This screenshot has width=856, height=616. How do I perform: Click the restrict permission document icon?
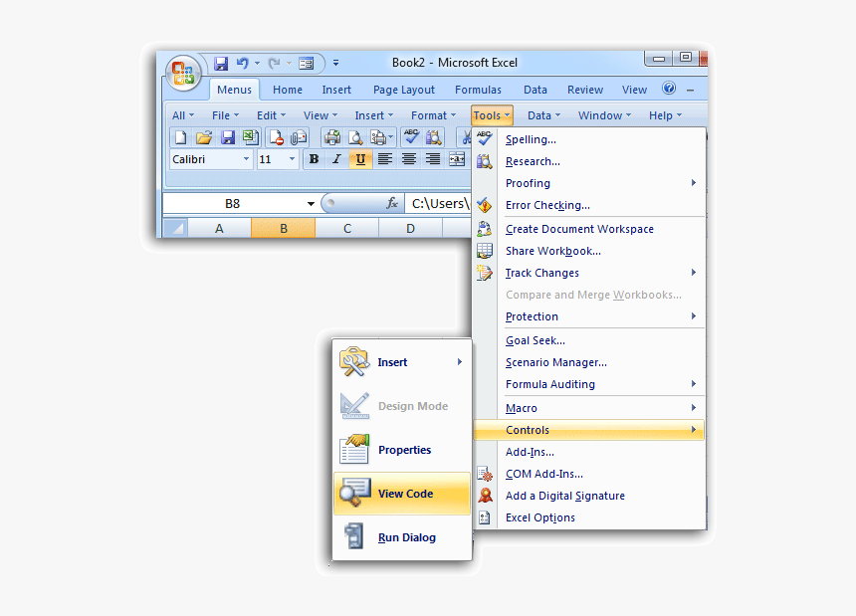(277, 137)
